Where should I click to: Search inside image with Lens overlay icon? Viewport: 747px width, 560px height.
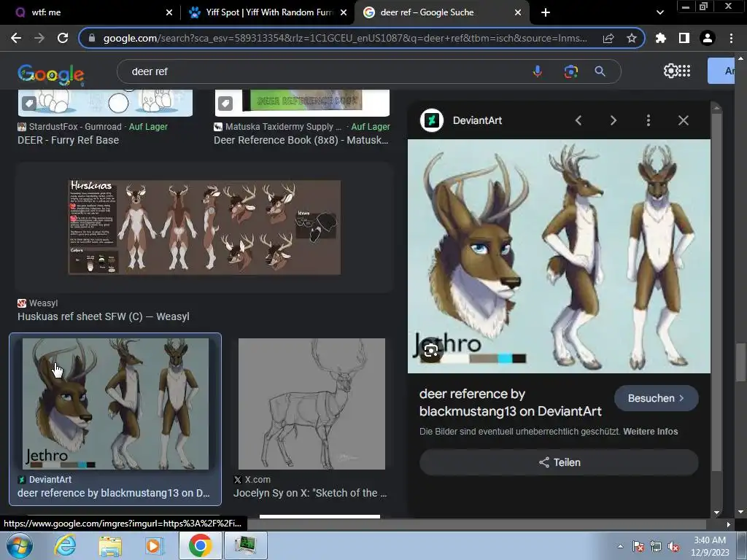(431, 351)
